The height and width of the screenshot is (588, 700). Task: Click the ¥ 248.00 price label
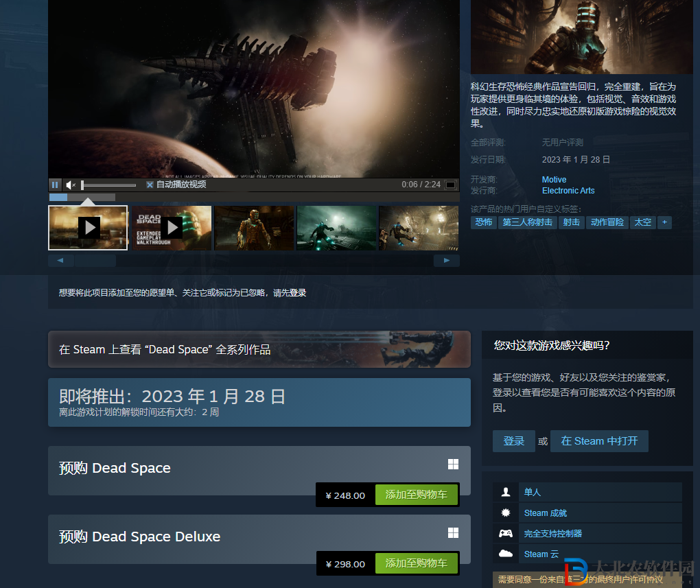click(345, 495)
